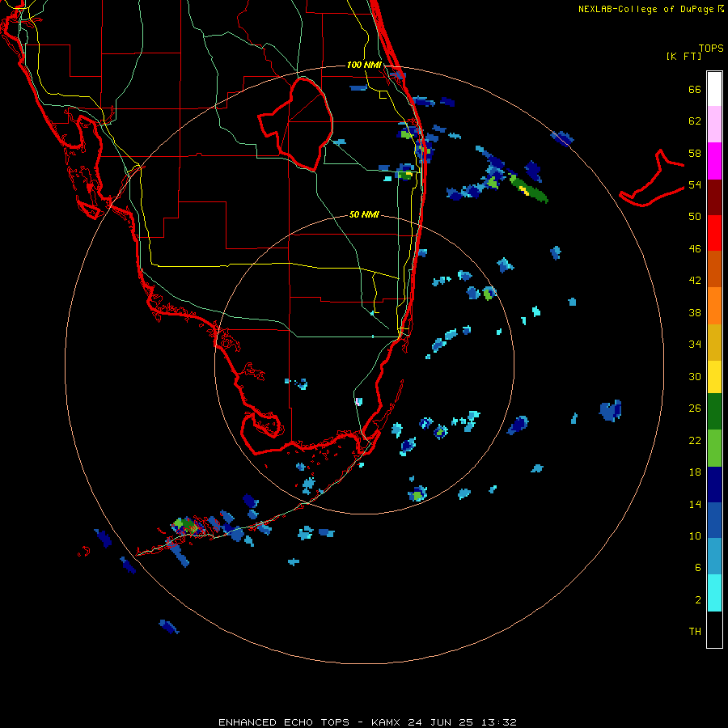The height and width of the screenshot is (728, 728).
Task: Choose the navy blue legend swatch
Action: coord(714,485)
